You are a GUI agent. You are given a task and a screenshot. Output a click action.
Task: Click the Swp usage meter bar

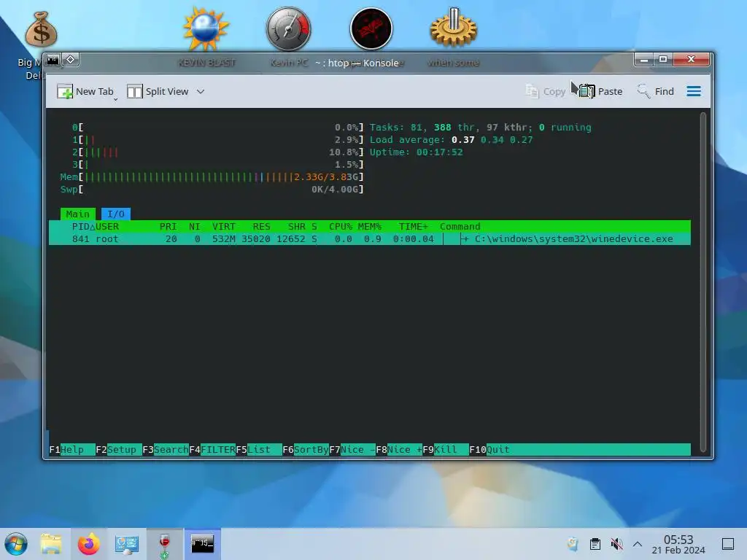coord(212,190)
